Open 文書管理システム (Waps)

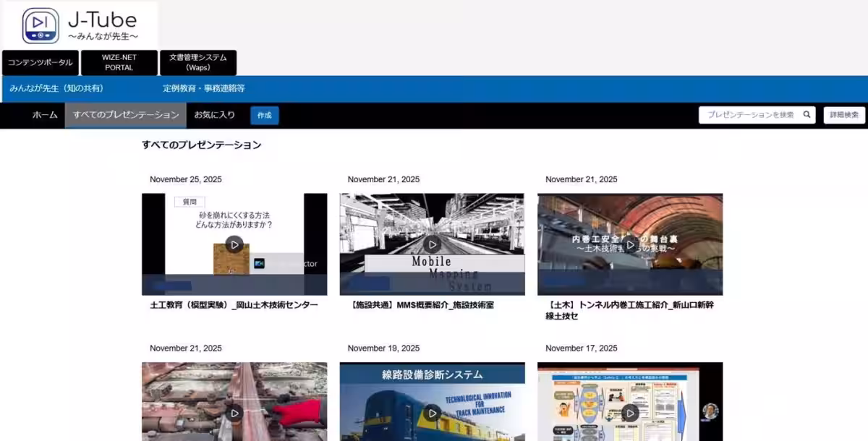coord(197,63)
